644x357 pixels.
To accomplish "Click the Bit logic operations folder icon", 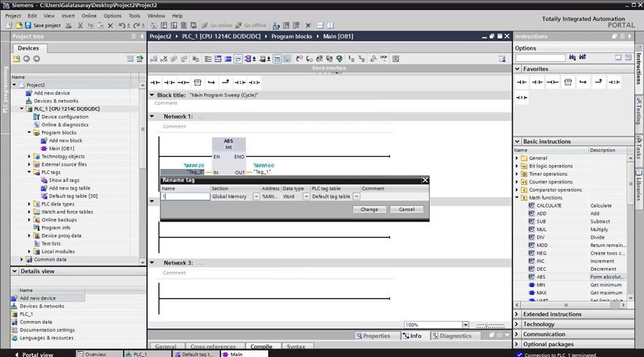I will 524,166.
